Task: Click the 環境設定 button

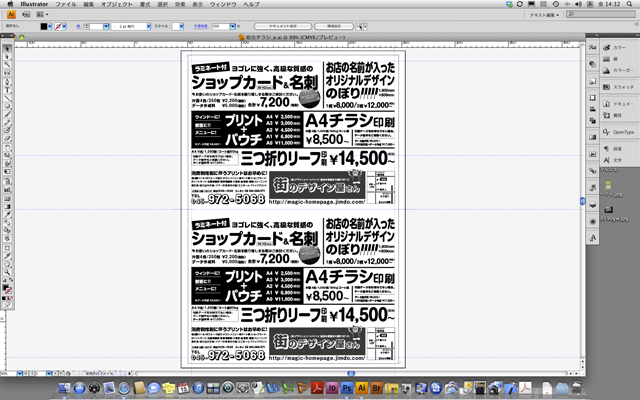Action: pos(328,26)
